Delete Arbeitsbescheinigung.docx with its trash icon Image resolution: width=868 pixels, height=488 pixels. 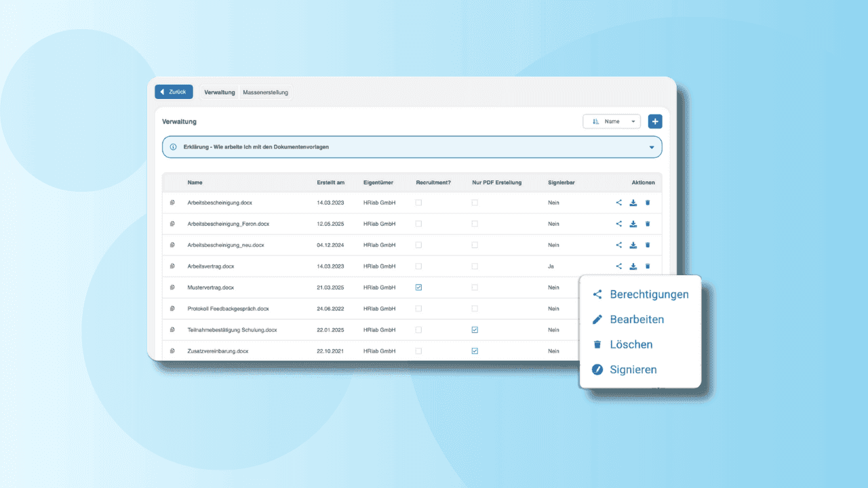pyautogui.click(x=648, y=203)
